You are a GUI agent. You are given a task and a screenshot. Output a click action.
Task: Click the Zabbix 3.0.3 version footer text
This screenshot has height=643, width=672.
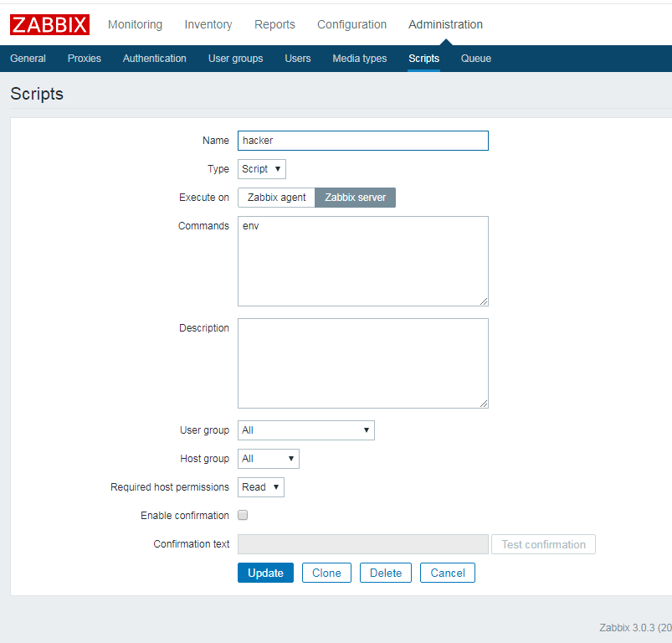click(x=635, y=628)
